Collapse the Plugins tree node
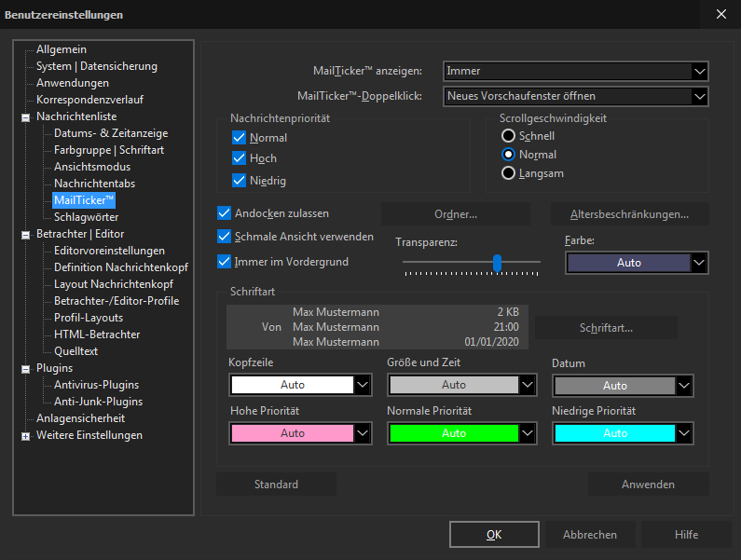Viewport: 741px width, 560px height. (x=25, y=369)
